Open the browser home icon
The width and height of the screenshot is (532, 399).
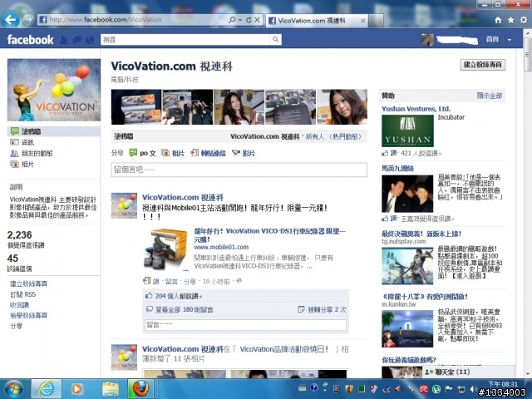[x=498, y=20]
